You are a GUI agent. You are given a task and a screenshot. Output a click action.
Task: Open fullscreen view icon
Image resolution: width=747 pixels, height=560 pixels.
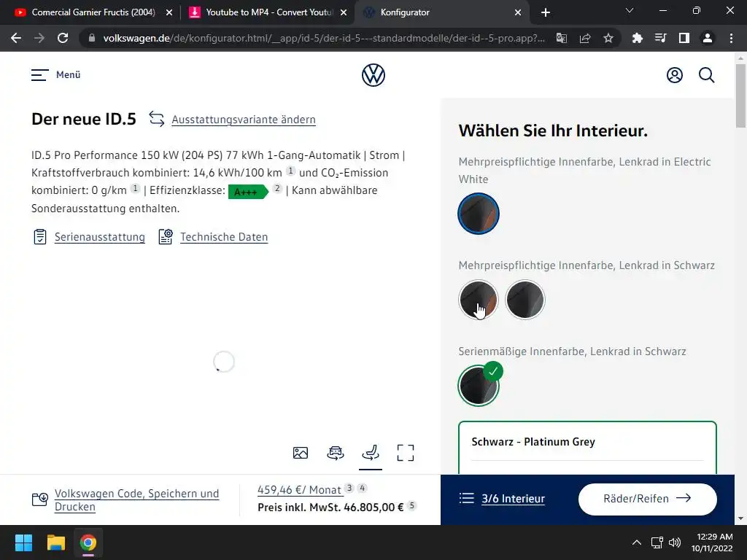click(x=406, y=453)
